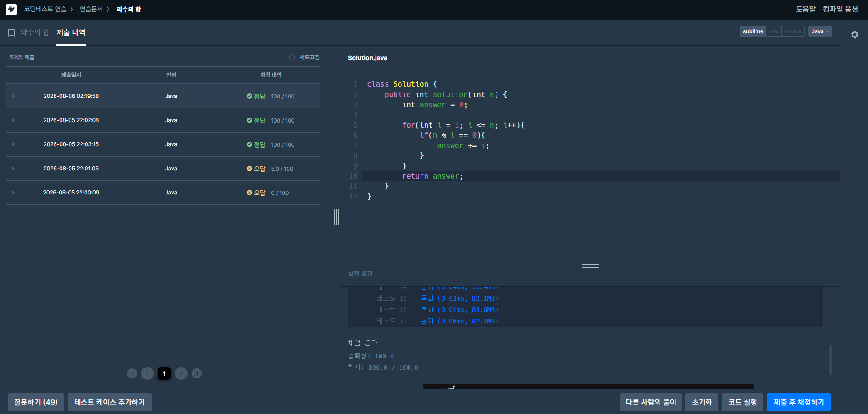Expand the 2026-08-06 02:19:58 submission row
The image size is (868, 414).
(13, 96)
